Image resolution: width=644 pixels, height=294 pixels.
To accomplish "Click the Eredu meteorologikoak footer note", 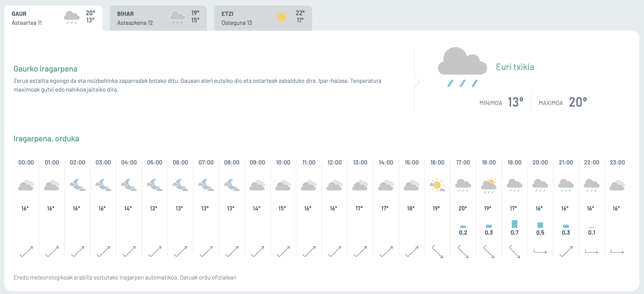I will [x=125, y=278].
